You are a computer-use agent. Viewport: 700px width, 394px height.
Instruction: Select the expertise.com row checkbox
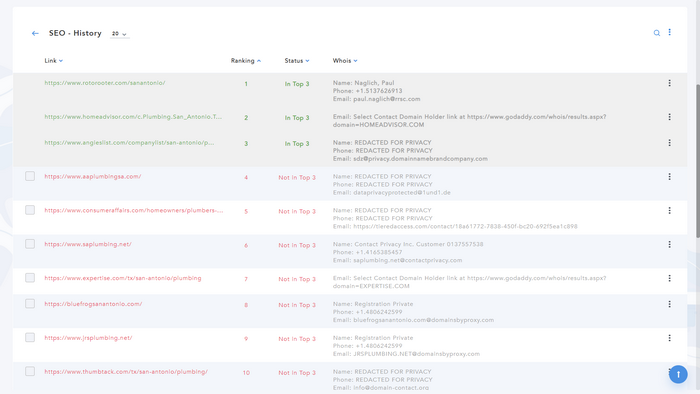pos(30,278)
